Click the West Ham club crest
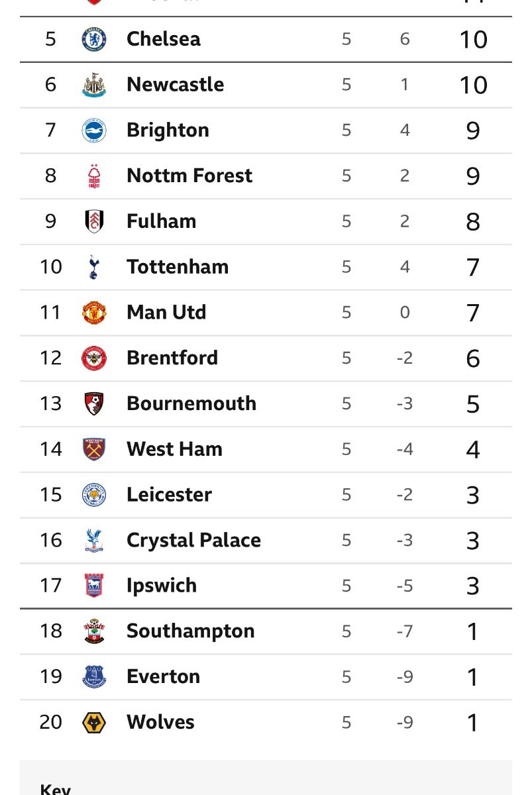 coord(93,450)
